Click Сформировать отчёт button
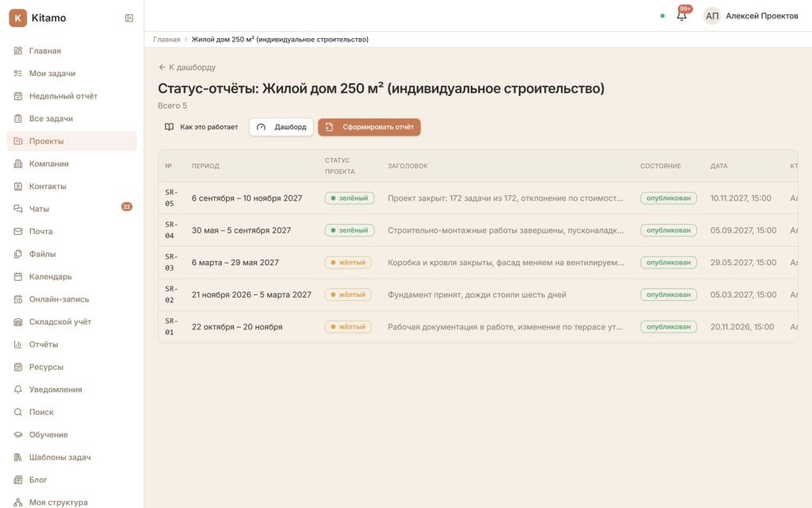Image resolution: width=812 pixels, height=508 pixels. click(370, 127)
